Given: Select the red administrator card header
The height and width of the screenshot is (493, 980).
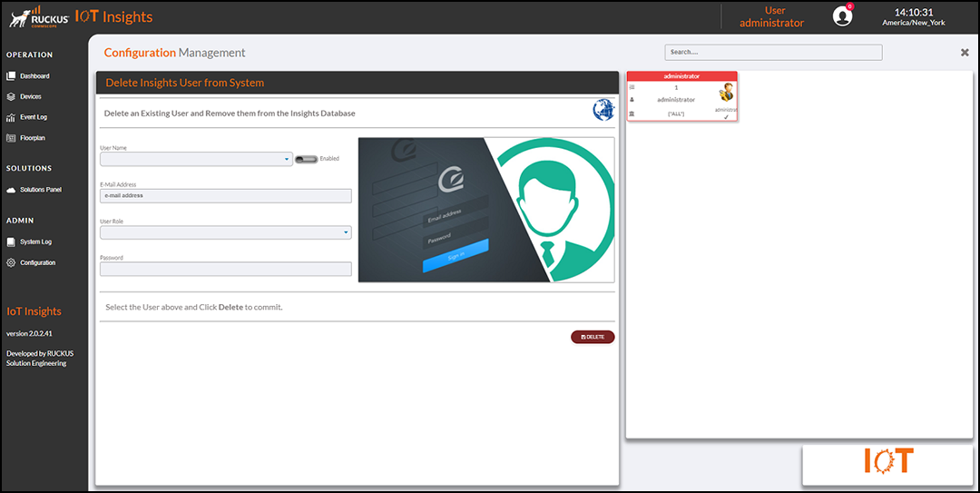Looking at the screenshot, I should [681, 75].
